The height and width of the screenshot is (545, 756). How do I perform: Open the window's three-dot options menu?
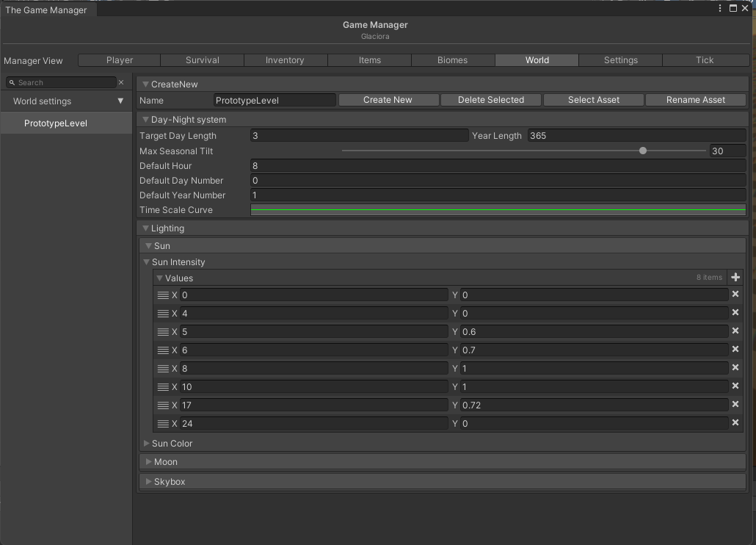[x=720, y=9]
